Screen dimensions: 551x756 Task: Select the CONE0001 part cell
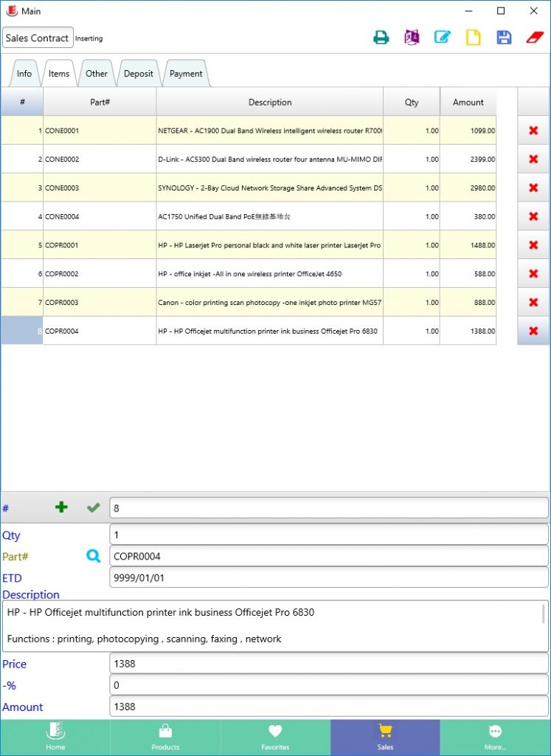click(100, 131)
